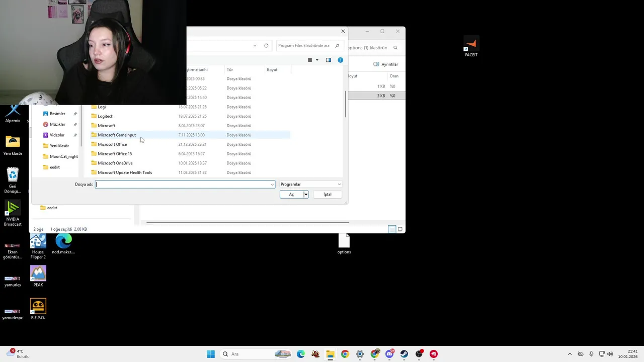The image size is (644, 362).
Task: Open the Programlar file type combo box
Action: 310,185
